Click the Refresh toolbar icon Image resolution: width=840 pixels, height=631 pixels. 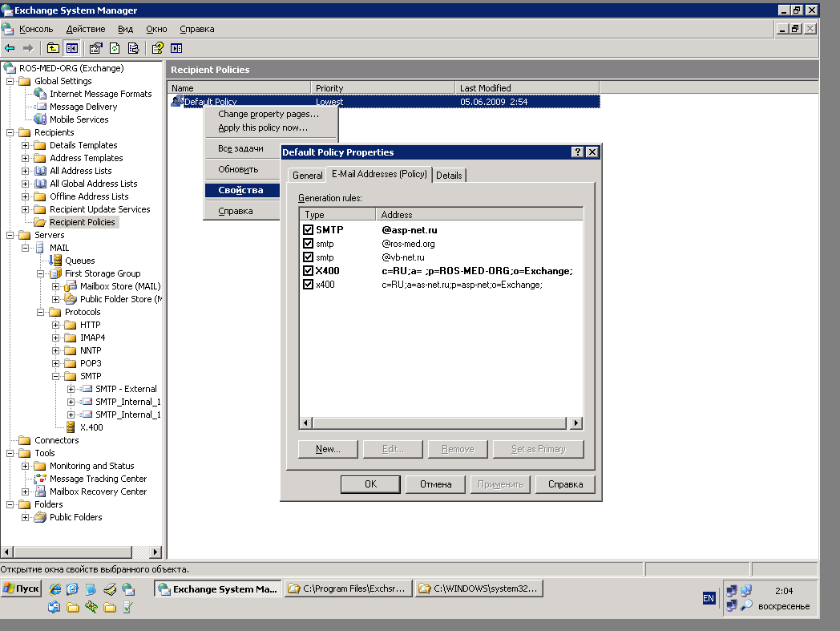pos(115,48)
